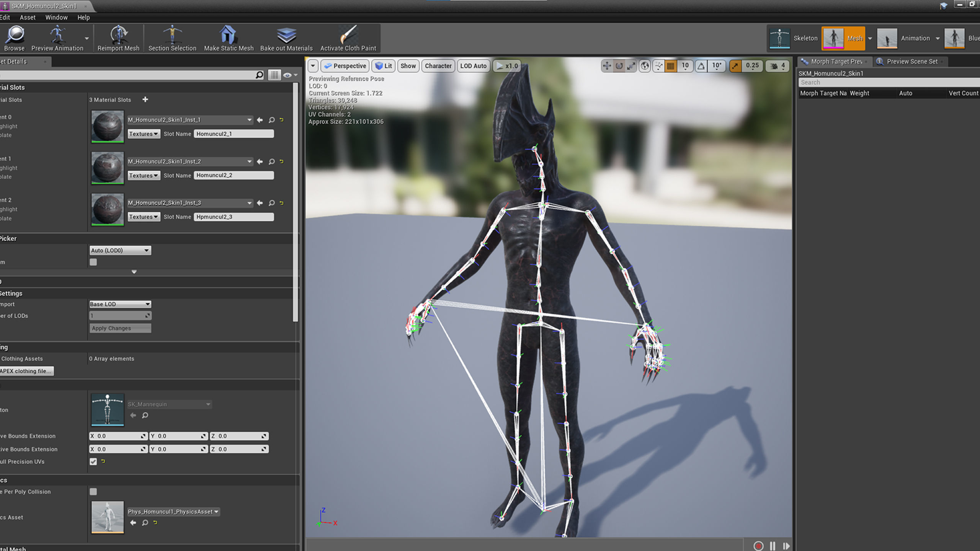Step forward with the playback control

(786, 546)
